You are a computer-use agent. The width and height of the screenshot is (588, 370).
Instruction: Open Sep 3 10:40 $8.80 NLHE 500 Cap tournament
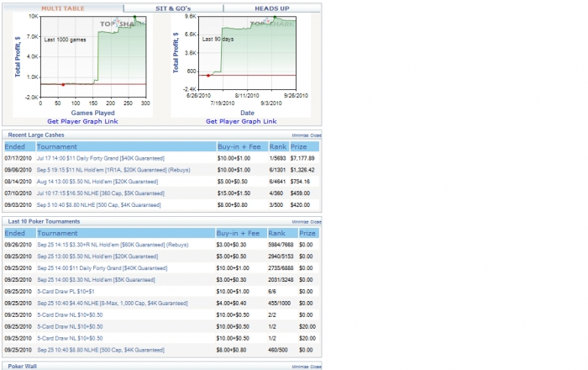(98, 205)
